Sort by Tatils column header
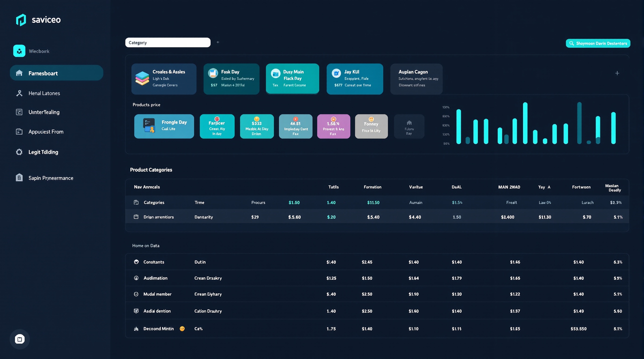This screenshot has width=644, height=359. (x=333, y=187)
